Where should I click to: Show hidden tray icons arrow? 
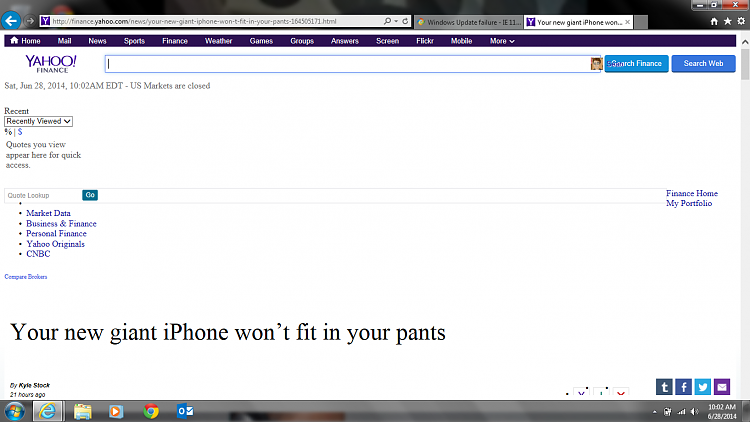point(654,411)
